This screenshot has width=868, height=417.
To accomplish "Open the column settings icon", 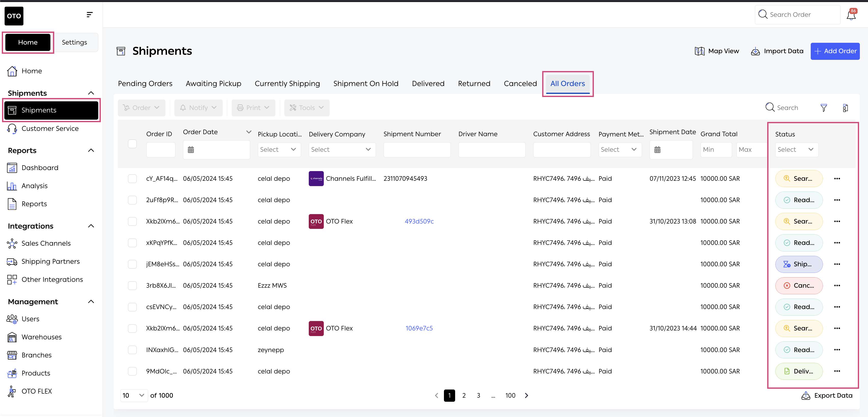I will pos(845,108).
